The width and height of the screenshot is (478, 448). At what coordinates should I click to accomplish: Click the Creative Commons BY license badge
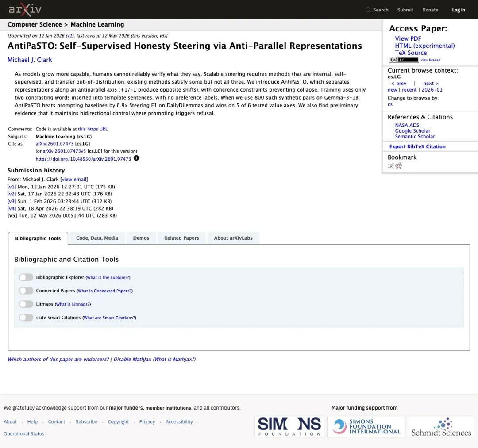[x=404, y=60]
